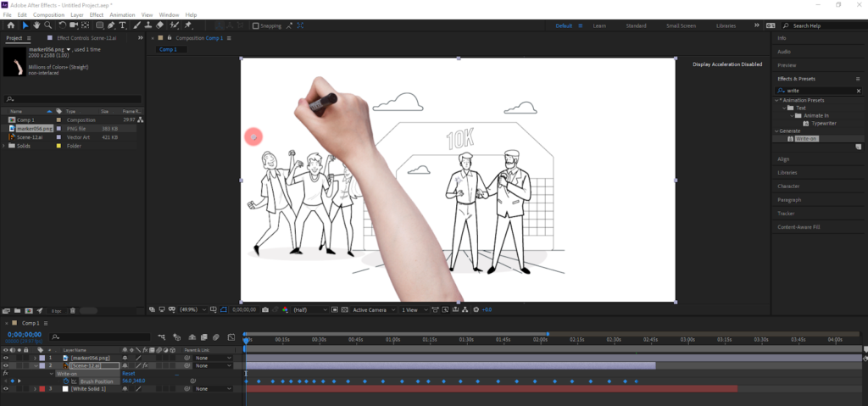Take a snapshot with the camera icon
The image size is (868, 406).
[x=265, y=310]
